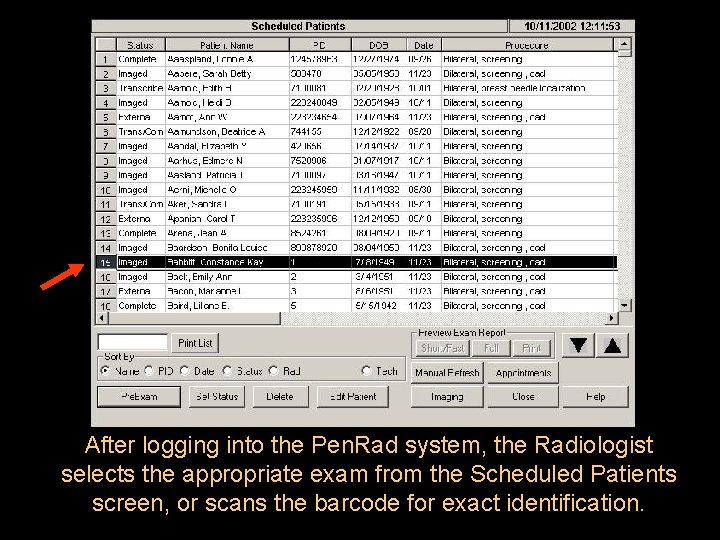Click the large down arrow button
720x540 pixels.
click(578, 345)
